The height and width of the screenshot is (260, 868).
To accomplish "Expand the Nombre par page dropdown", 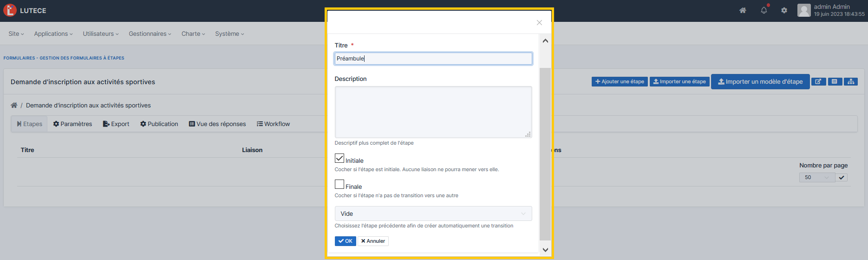I will (816, 177).
